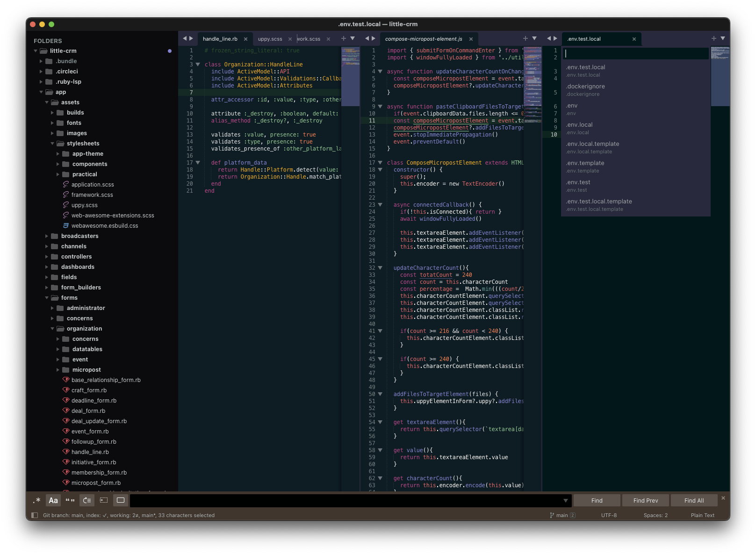The height and width of the screenshot is (555, 756).
Task: Switch to the handle_line.rb tab
Action: [x=220, y=39]
